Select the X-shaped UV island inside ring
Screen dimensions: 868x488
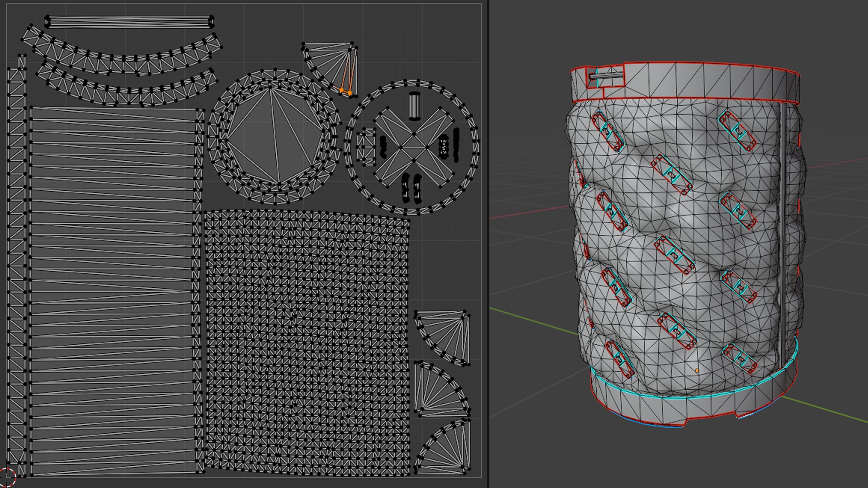[x=414, y=146]
